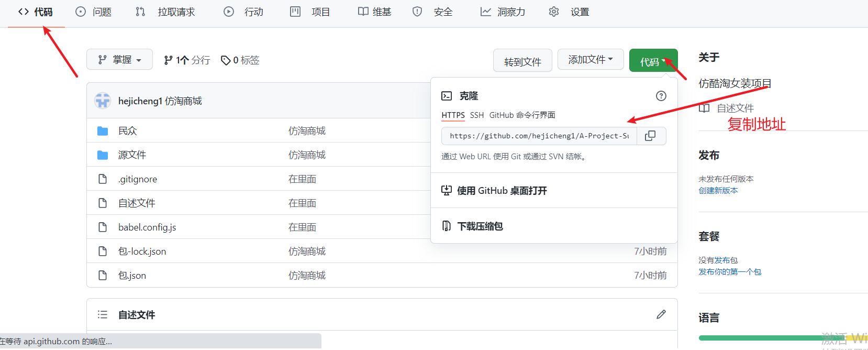Toggle the green 代码 dropdown button
The height and width of the screenshot is (350, 868).
click(x=653, y=60)
